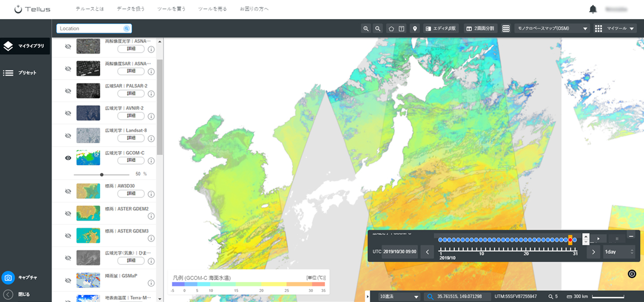Viewport: 644px width, 302px height.
Task: Open the データを扱う menu
Action: [130, 9]
